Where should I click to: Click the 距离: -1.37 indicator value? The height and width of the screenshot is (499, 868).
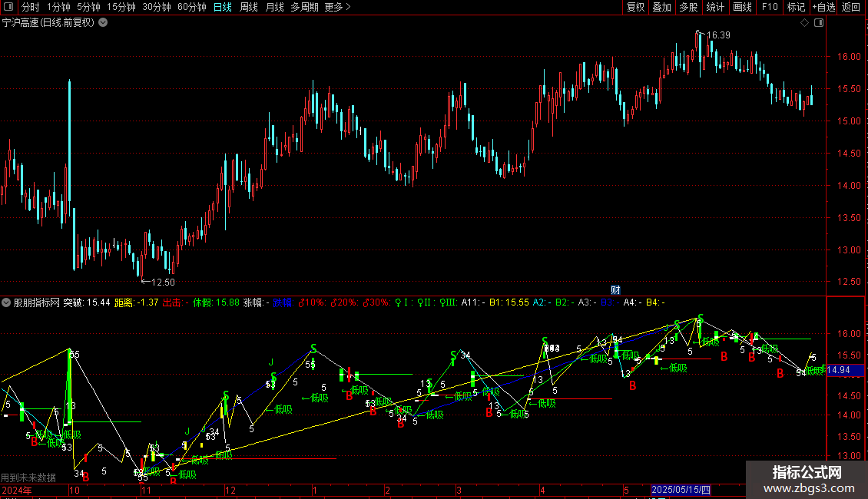[x=137, y=302]
